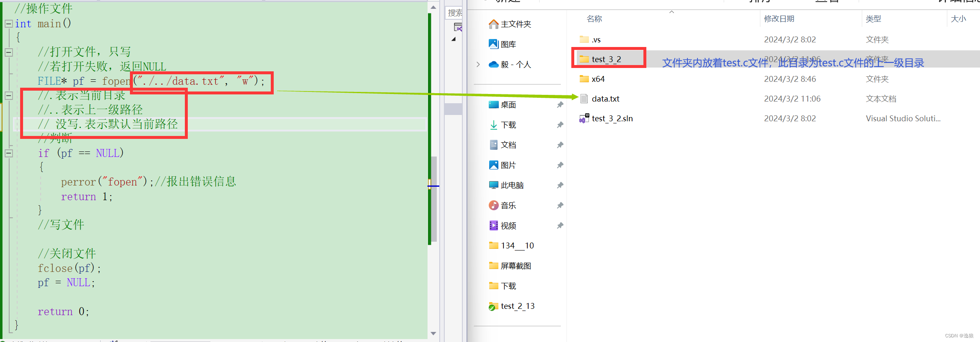Screen dimensions: 980x342
Task: Click the fclose(pf); code line
Action: point(69,268)
